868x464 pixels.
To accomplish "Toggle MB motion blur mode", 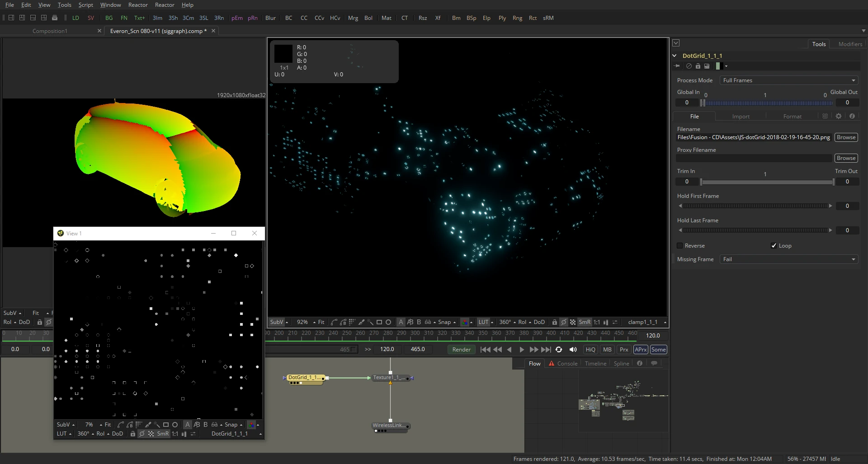I will pyautogui.click(x=607, y=349).
